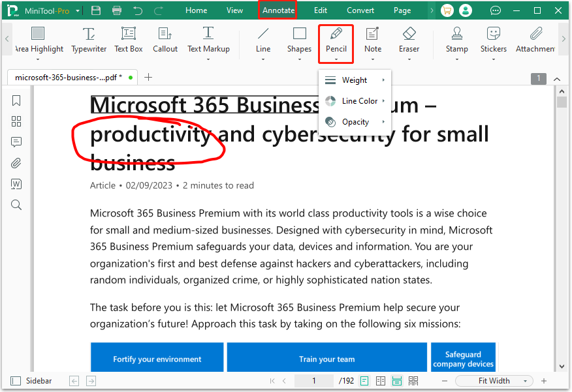Open the page thumbnails sidebar panel

[x=16, y=121]
